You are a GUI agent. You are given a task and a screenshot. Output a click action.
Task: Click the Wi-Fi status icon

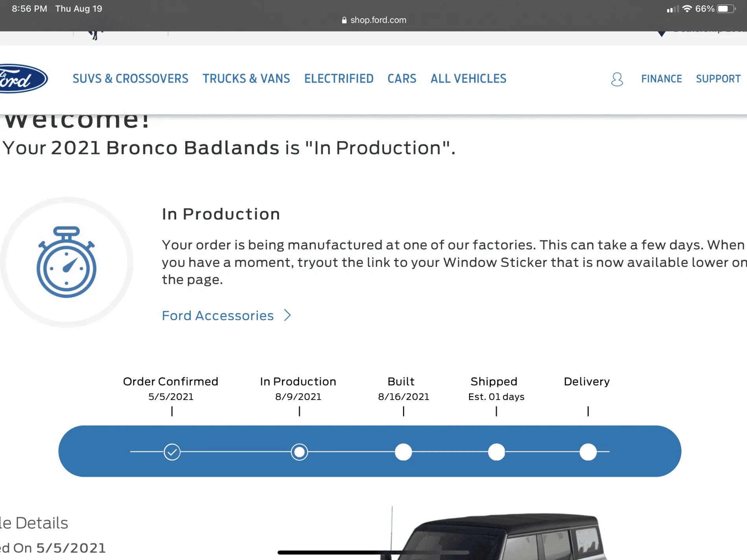687,9
